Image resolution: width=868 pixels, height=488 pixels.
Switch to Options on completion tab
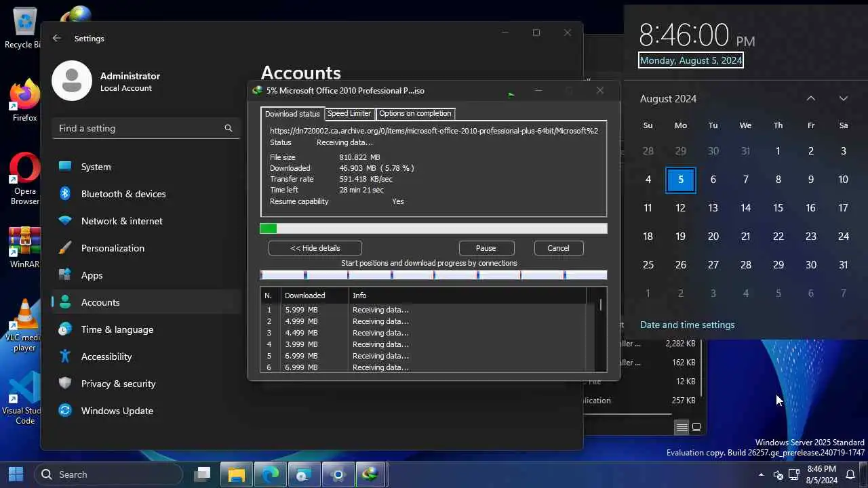(x=415, y=113)
